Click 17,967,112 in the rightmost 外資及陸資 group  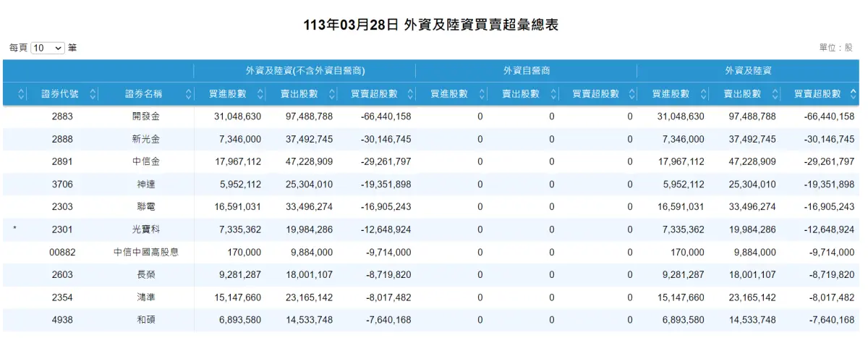click(x=681, y=161)
